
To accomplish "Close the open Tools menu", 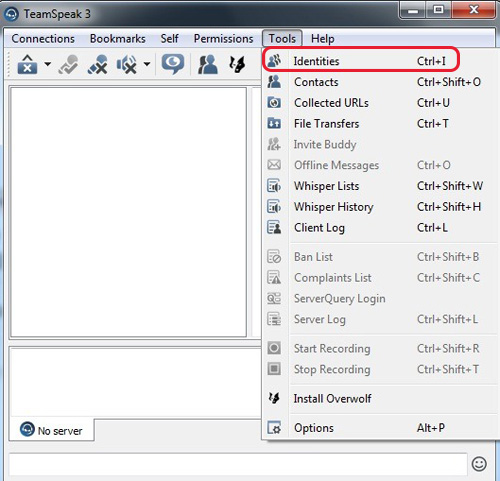I will 282,39.
